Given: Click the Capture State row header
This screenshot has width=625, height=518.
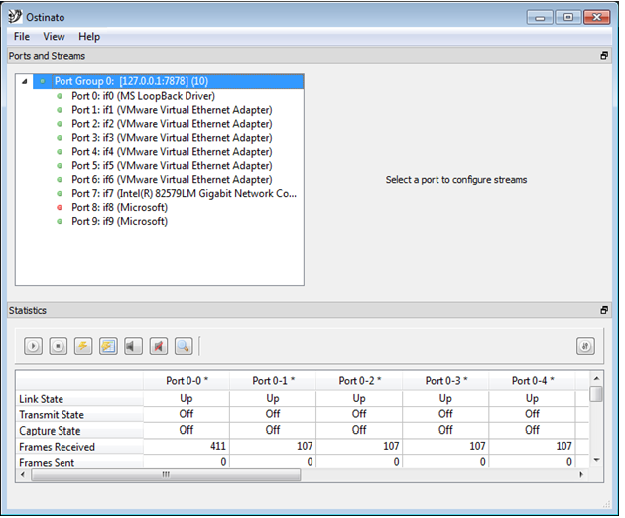Looking at the screenshot, I should tap(80, 431).
